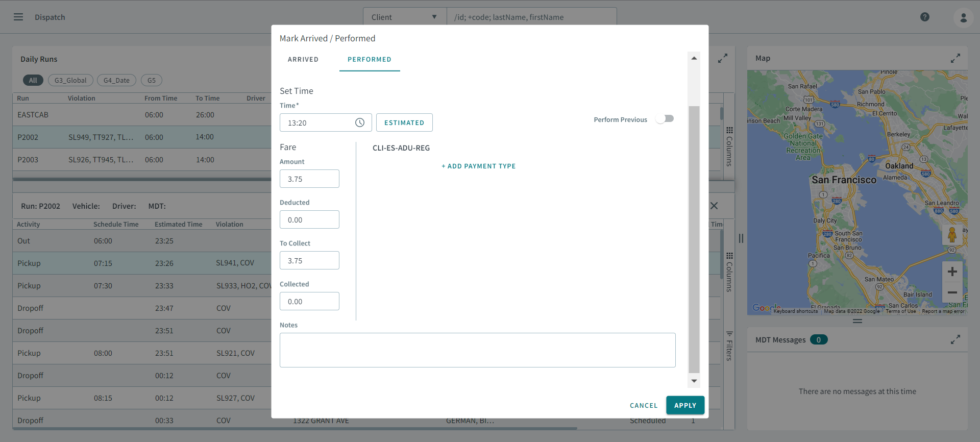Image resolution: width=980 pixels, height=442 pixels.
Task: Select the G3_Global filter chip
Action: click(70, 80)
